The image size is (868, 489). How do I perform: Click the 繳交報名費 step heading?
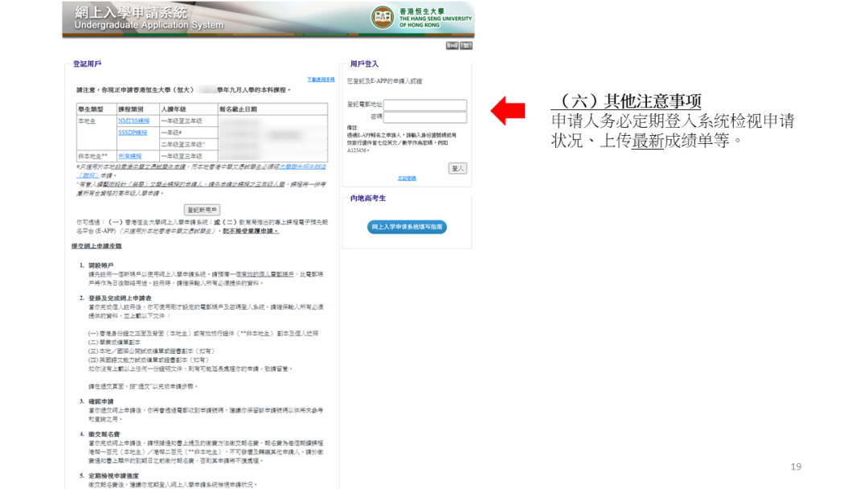click(x=104, y=434)
